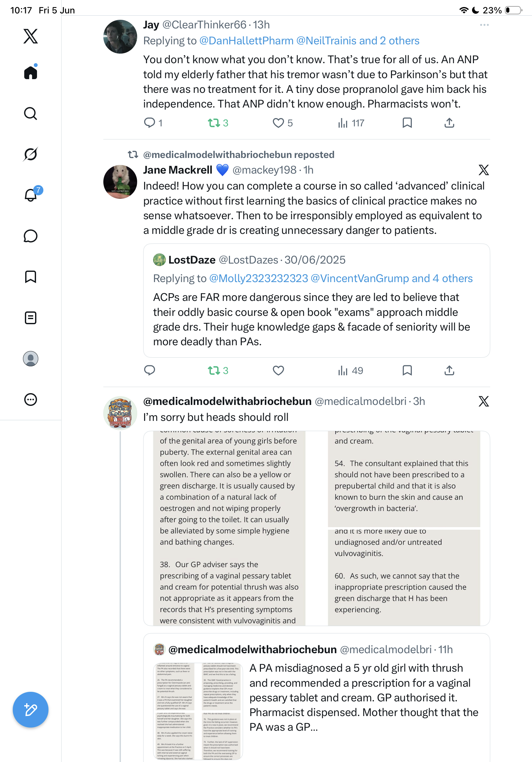Open the Bookmarks icon in sidebar
The width and height of the screenshot is (532, 762).
pos(31,277)
